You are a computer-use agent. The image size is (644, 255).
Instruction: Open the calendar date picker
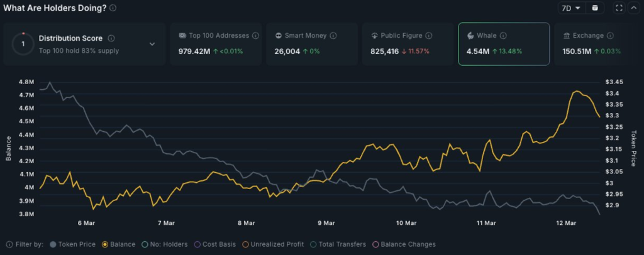coord(595,8)
